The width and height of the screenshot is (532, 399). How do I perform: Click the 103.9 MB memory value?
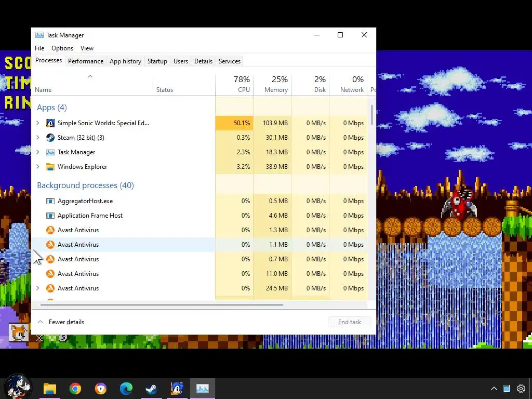click(x=272, y=123)
